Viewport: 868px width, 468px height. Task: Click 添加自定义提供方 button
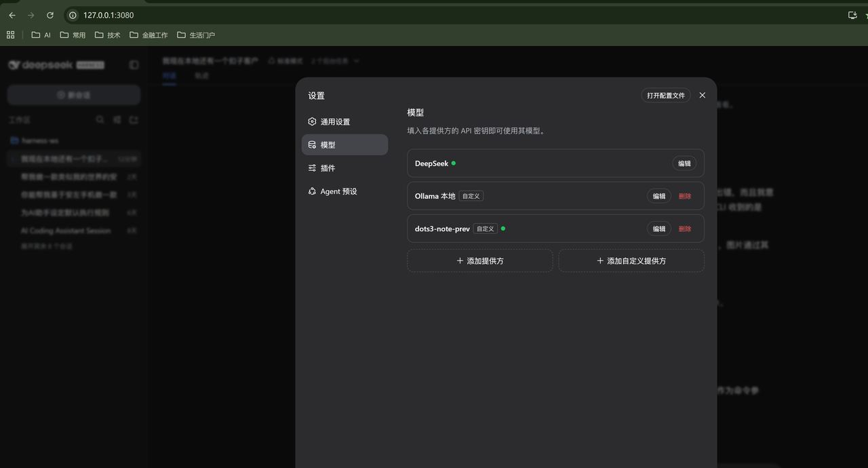click(x=631, y=260)
